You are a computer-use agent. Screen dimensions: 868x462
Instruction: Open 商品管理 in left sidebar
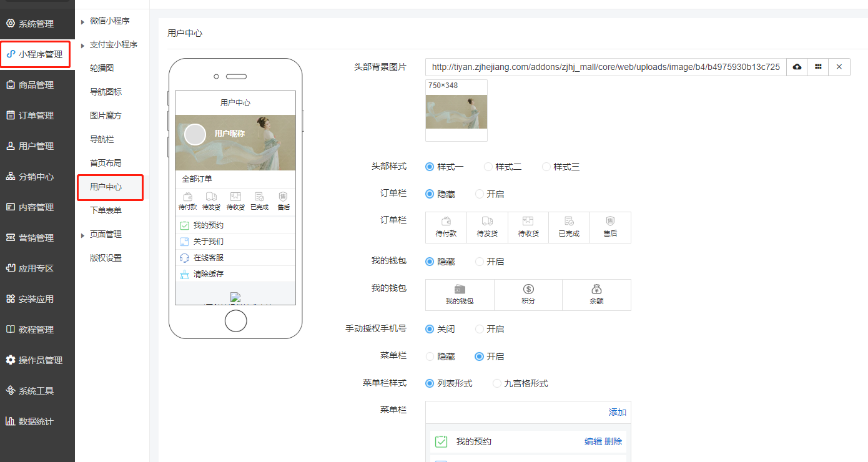tap(36, 85)
